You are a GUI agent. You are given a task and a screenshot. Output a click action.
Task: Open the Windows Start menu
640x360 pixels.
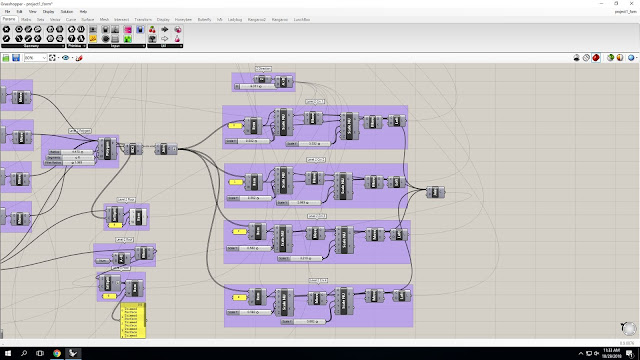coord(8,353)
